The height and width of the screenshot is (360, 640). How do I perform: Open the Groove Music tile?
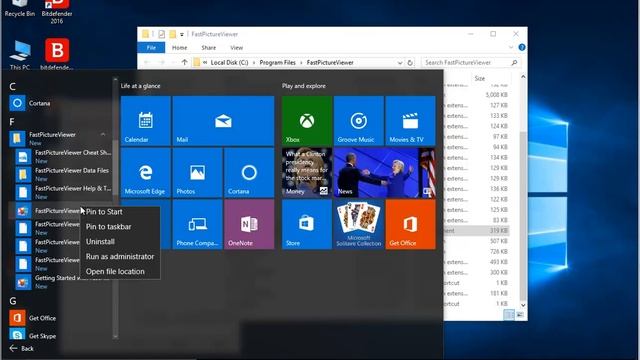click(359, 121)
